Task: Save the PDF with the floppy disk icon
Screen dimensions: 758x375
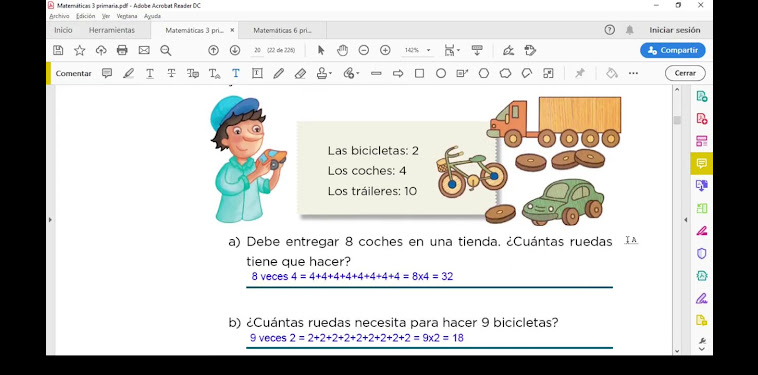Action: click(x=58, y=50)
